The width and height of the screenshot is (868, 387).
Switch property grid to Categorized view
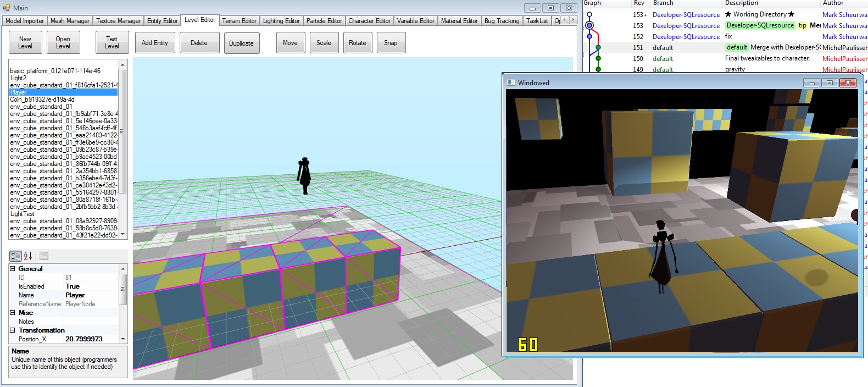pos(15,256)
